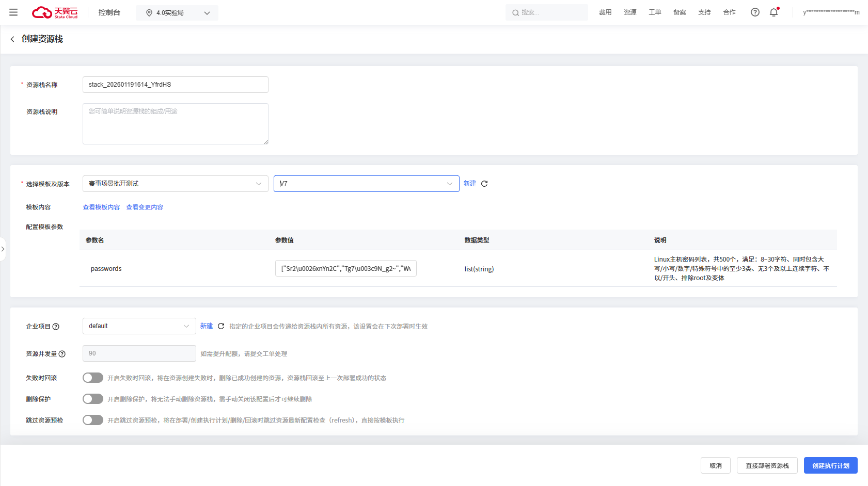Enable the 失败时回滚 toggle

pyautogui.click(x=93, y=378)
